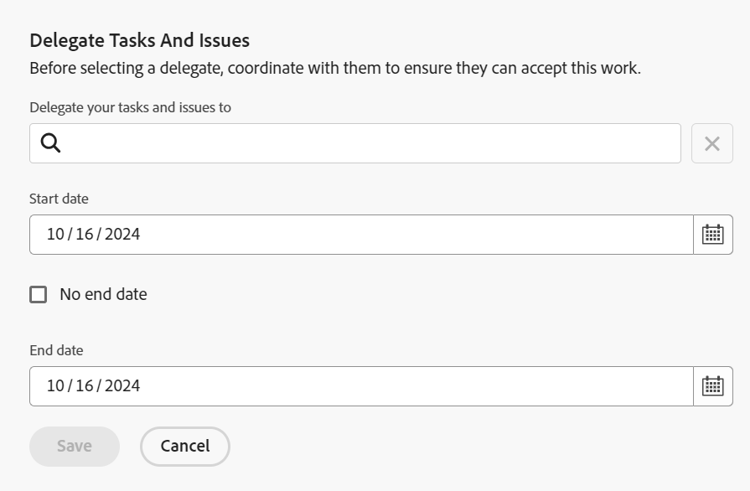Click the 'End date' field label
Image resolution: width=750 pixels, height=491 pixels.
[56, 350]
